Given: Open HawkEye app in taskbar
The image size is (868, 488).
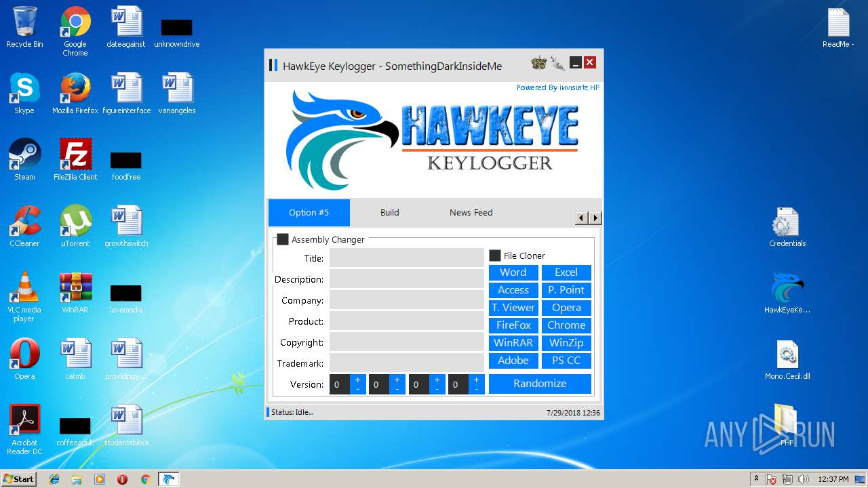Looking at the screenshot, I should pyautogui.click(x=168, y=479).
